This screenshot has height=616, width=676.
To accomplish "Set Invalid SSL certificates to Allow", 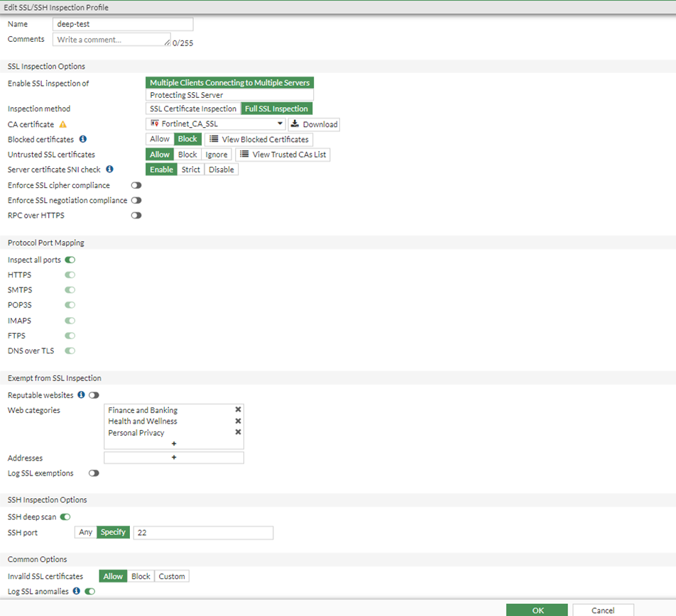I will (113, 576).
